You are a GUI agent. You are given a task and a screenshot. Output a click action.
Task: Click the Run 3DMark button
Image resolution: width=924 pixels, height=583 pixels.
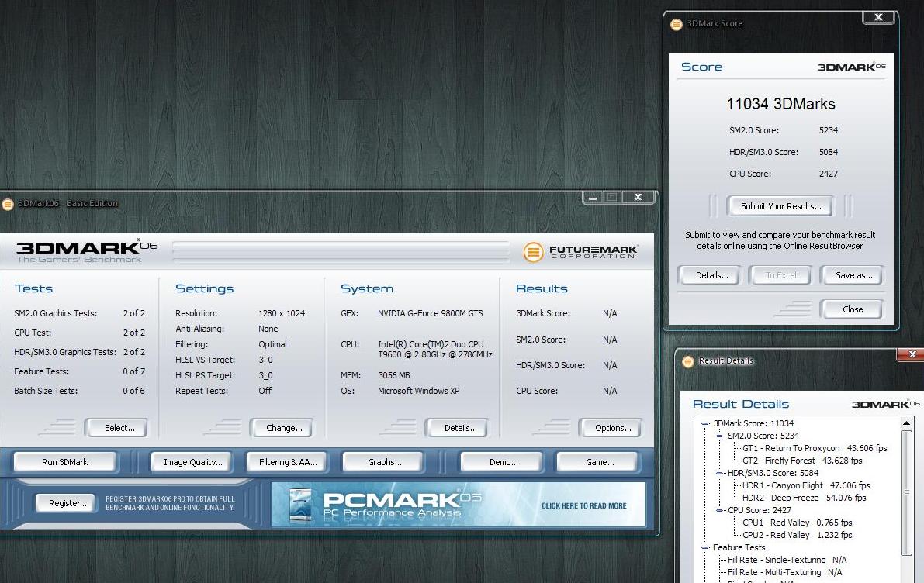click(65, 462)
